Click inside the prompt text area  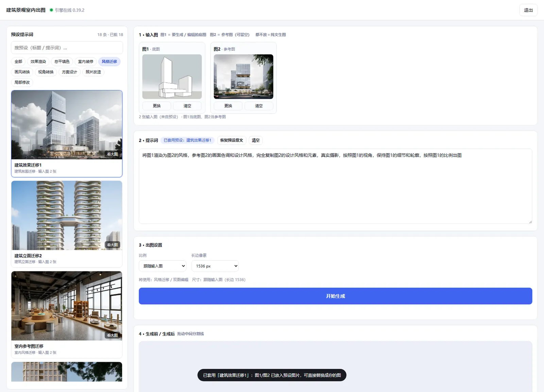(x=335, y=186)
